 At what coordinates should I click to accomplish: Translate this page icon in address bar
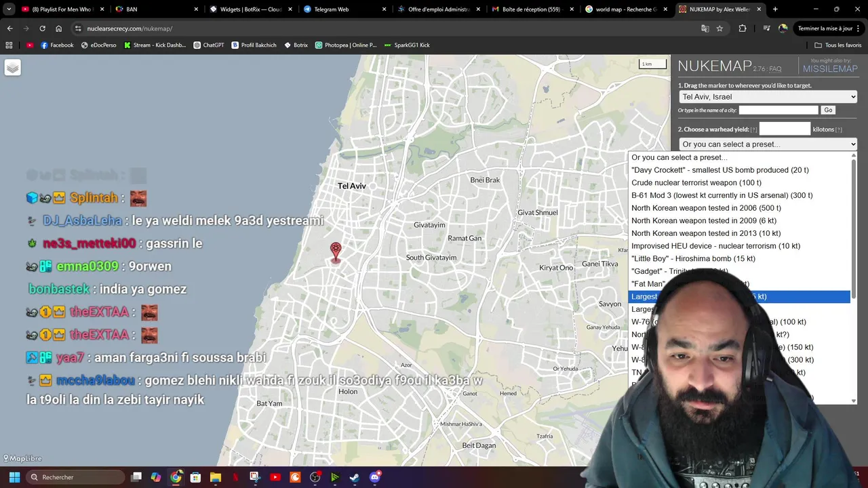tap(705, 28)
